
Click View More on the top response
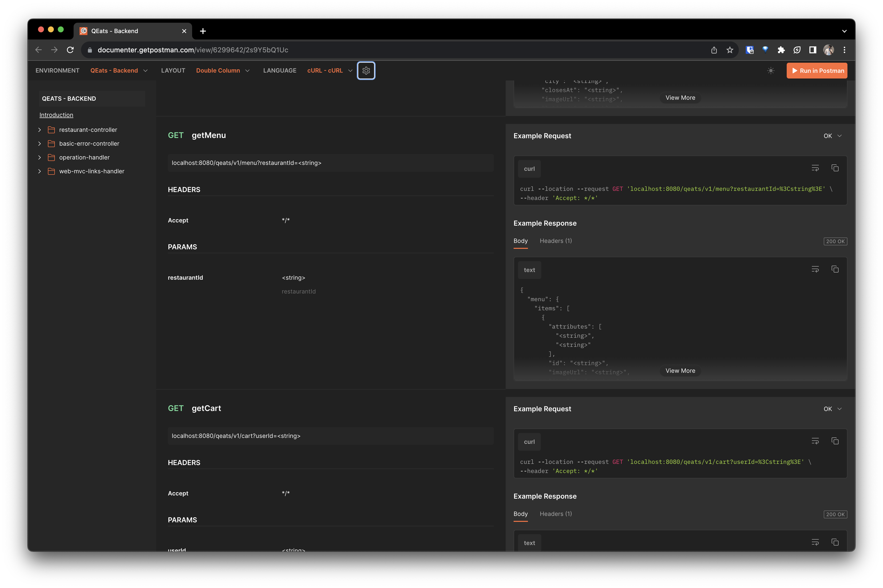[x=680, y=98]
